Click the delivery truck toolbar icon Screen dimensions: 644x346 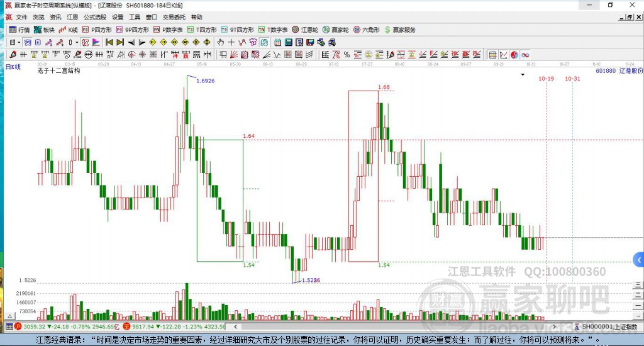coord(332,42)
